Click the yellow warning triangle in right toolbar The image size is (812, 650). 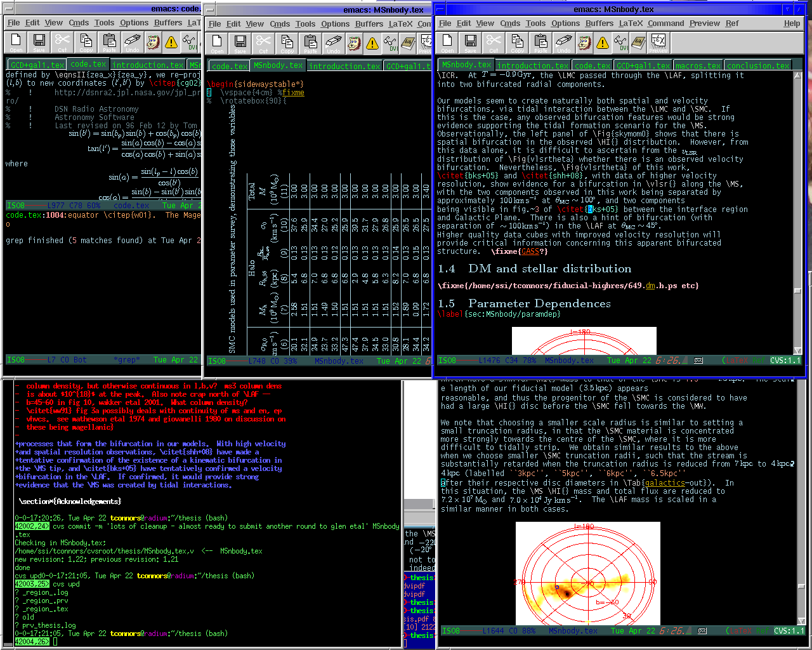coord(602,43)
